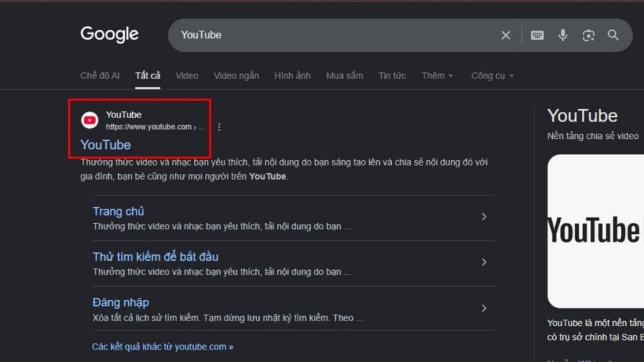Screen dimensions: 644x362
Task: Switch to Hình ảnh tab
Action: 292,75
